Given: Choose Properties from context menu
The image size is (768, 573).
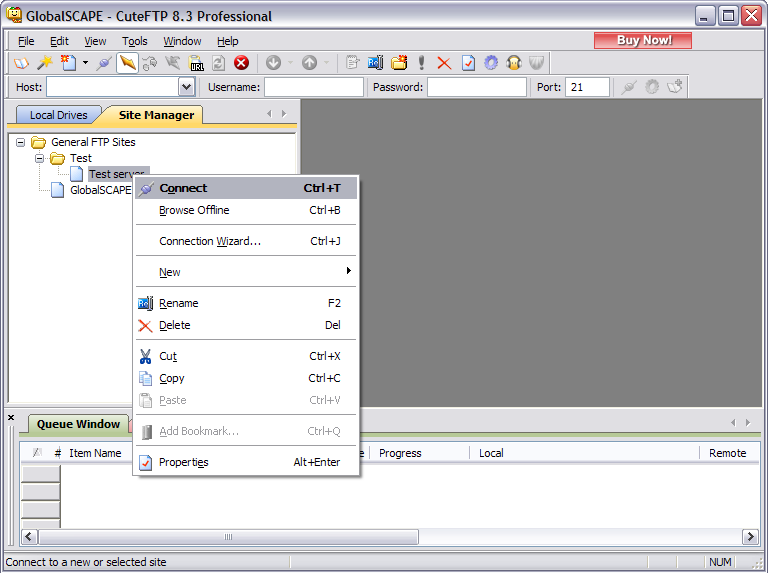Looking at the screenshot, I should tap(246, 462).
